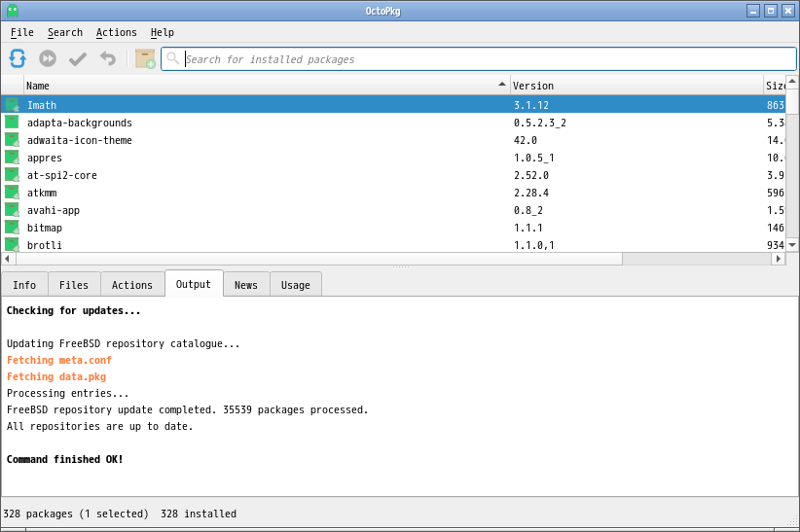Viewport: 800px width, 532px height.
Task: Close the OctoPkg window
Action: click(x=788, y=10)
